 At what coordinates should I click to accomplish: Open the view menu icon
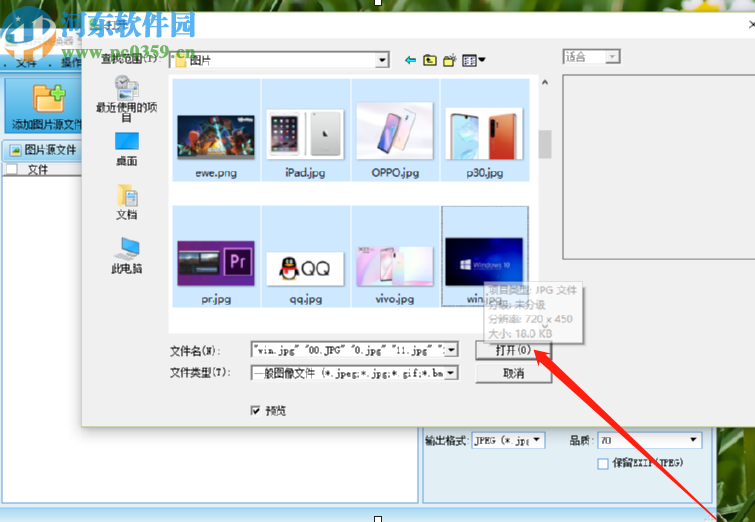[x=473, y=60]
